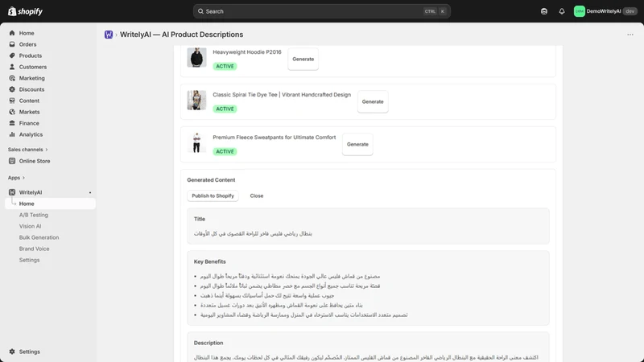Screen dimensions: 644x362
Task: Click the Key Benefits heading
Action: 210,261
